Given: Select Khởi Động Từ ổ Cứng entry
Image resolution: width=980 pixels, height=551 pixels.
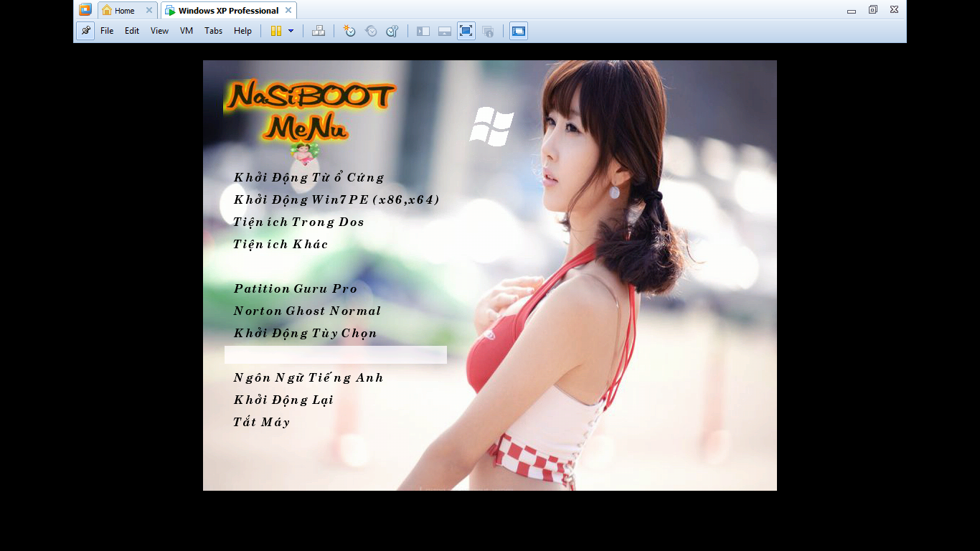Looking at the screenshot, I should tap(308, 177).
